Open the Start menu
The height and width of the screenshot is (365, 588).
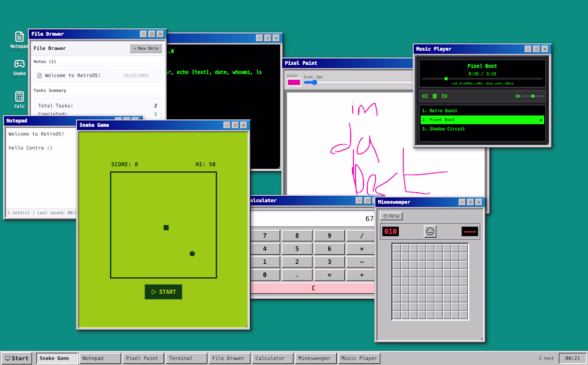click(x=17, y=358)
